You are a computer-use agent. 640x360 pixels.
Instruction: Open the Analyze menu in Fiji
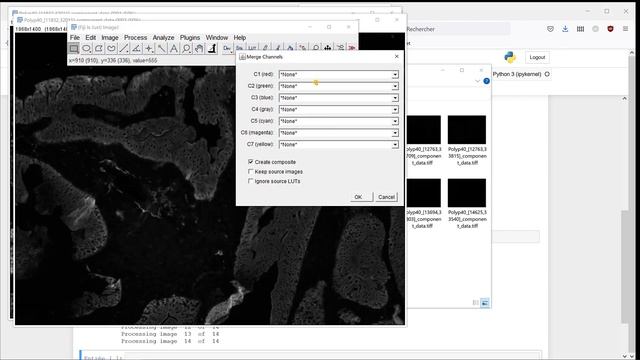click(x=163, y=38)
